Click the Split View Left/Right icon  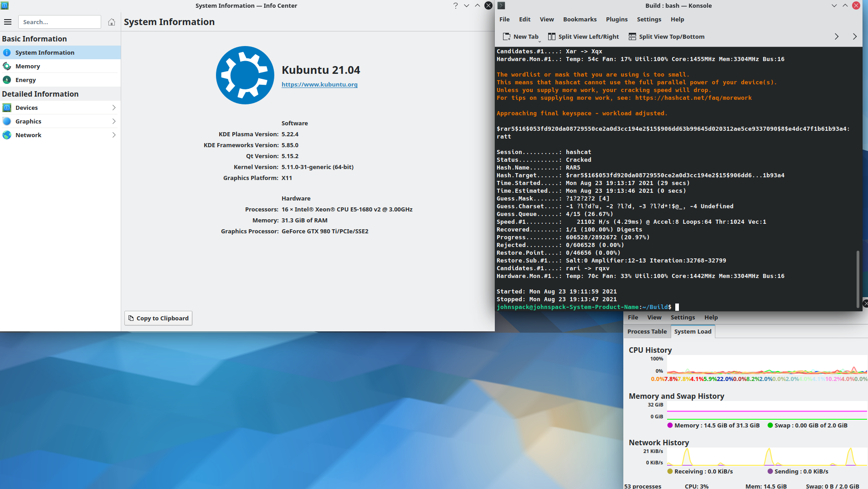pos(552,36)
